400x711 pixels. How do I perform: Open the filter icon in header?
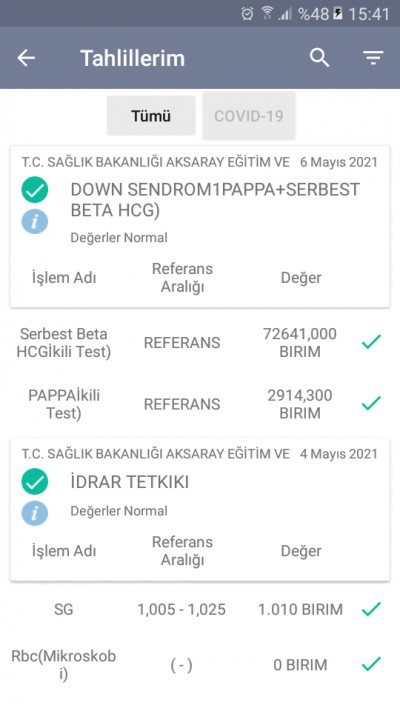click(373, 58)
